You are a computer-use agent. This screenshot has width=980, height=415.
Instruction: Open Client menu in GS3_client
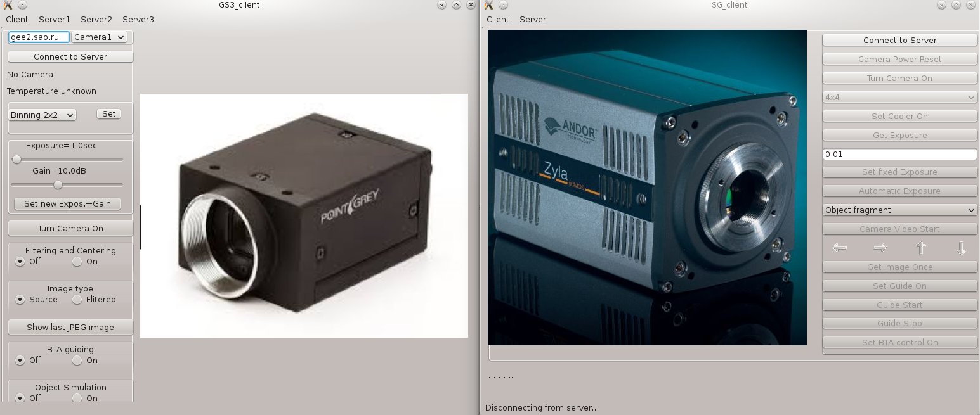(17, 19)
